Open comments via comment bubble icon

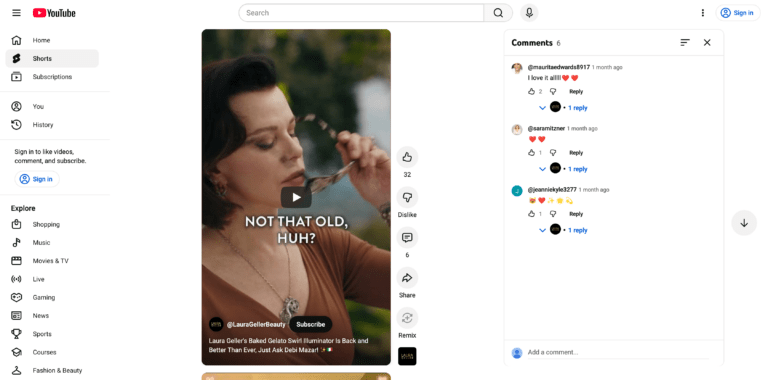click(x=407, y=238)
